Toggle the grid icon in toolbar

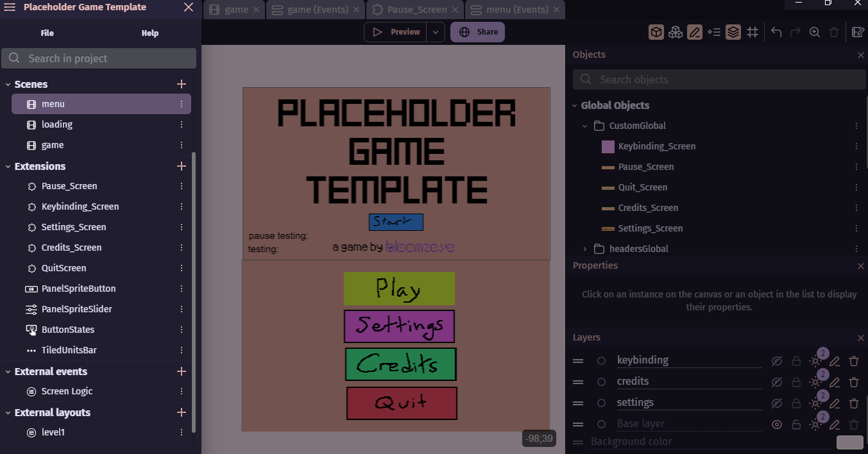click(753, 32)
